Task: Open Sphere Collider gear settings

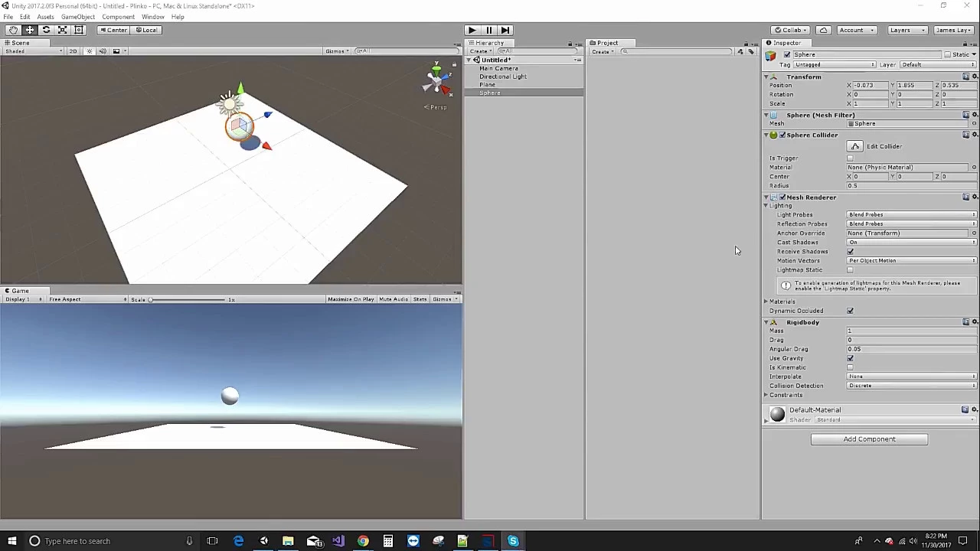Action: pos(974,135)
